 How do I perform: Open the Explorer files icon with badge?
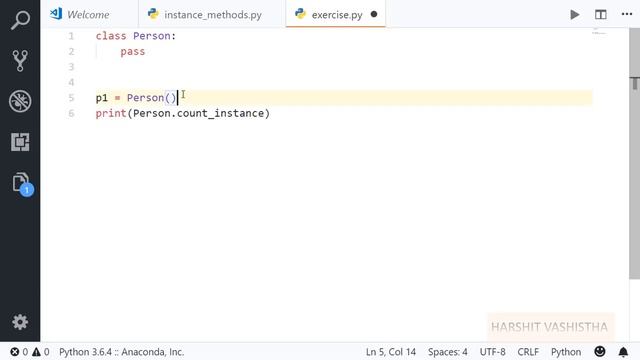[x=22, y=184]
